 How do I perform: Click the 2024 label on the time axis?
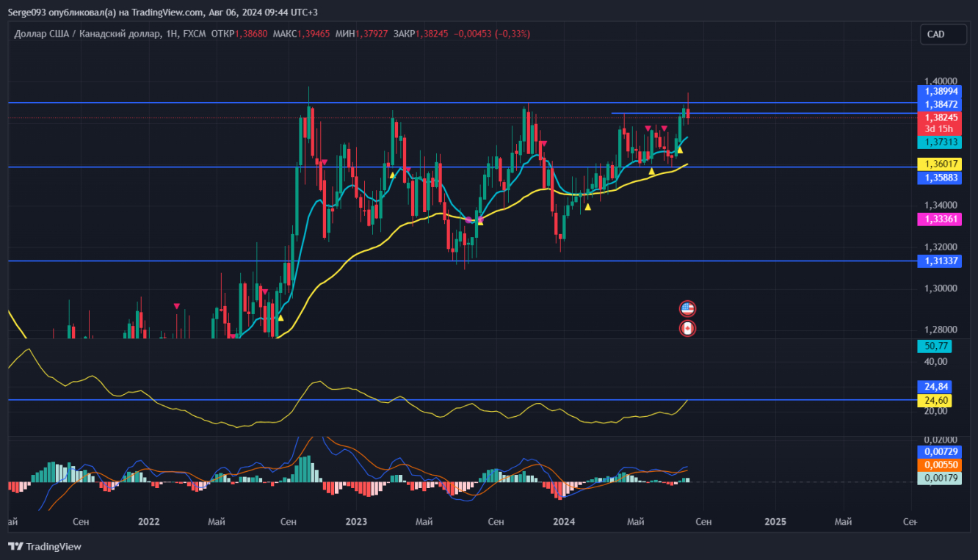[x=564, y=522]
